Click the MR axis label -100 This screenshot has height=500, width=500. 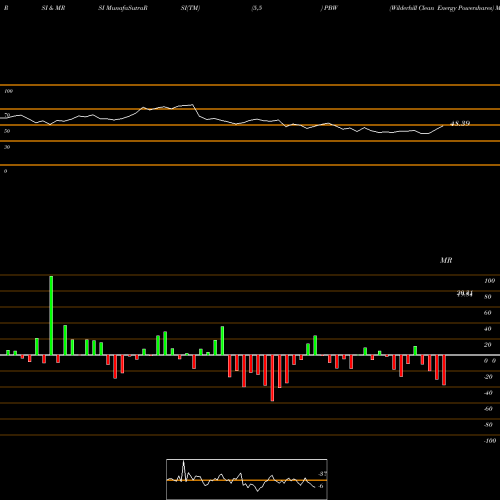tap(490, 441)
